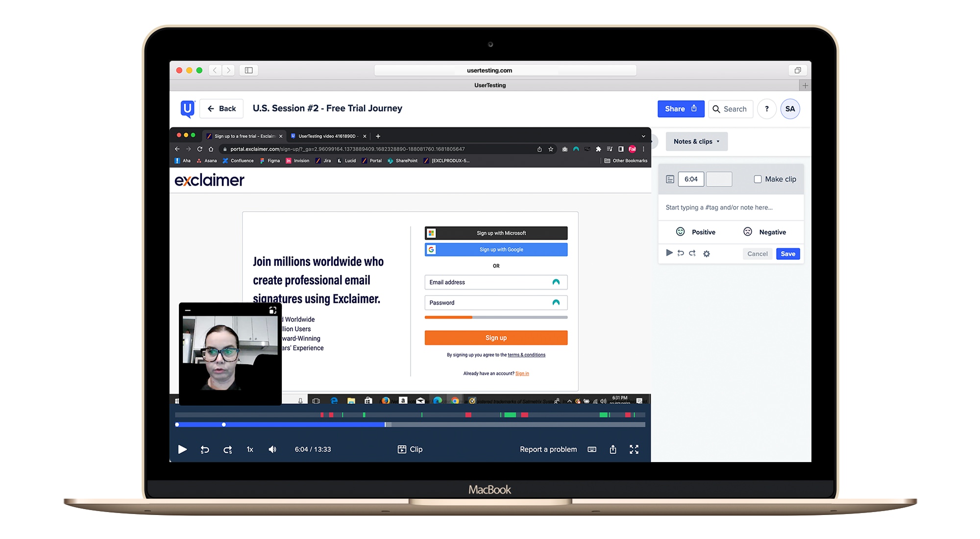
Task: Show Safari tab overview
Action: [x=798, y=71]
